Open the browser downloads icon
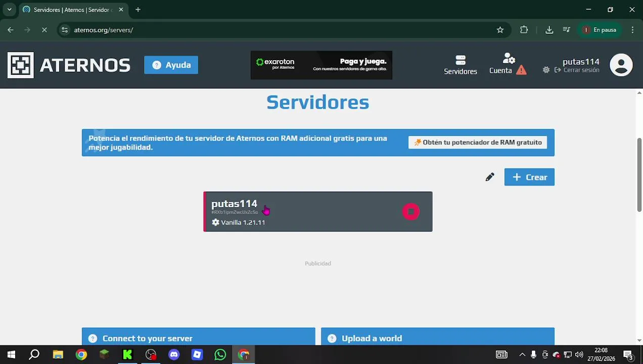 pos(549,30)
